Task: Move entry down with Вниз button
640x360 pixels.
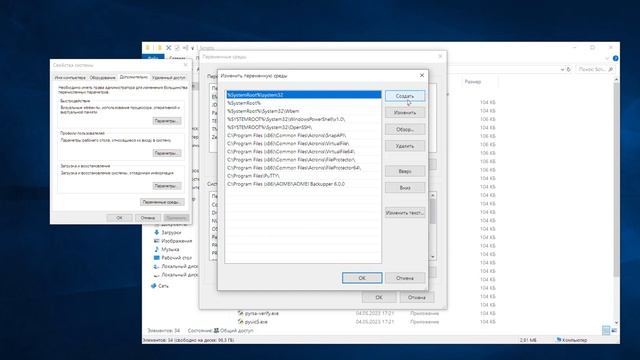Action: pos(405,188)
